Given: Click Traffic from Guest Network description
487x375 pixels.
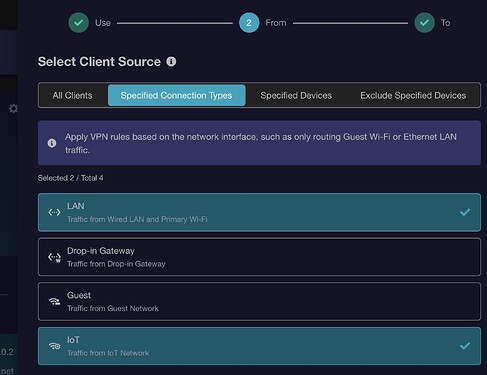Looking at the screenshot, I should tap(113, 308).
